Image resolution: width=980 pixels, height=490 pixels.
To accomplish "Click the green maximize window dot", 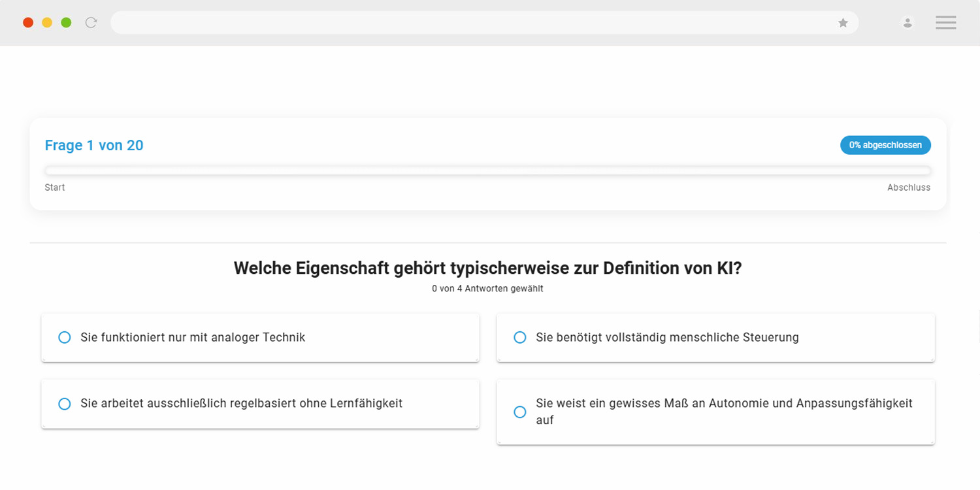I will (x=66, y=23).
